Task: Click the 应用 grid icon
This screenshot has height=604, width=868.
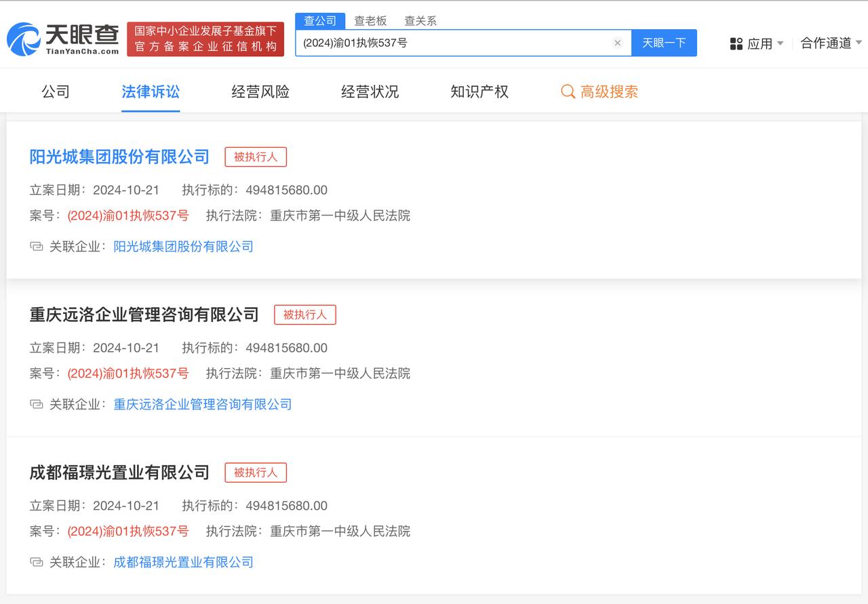Action: [x=736, y=43]
